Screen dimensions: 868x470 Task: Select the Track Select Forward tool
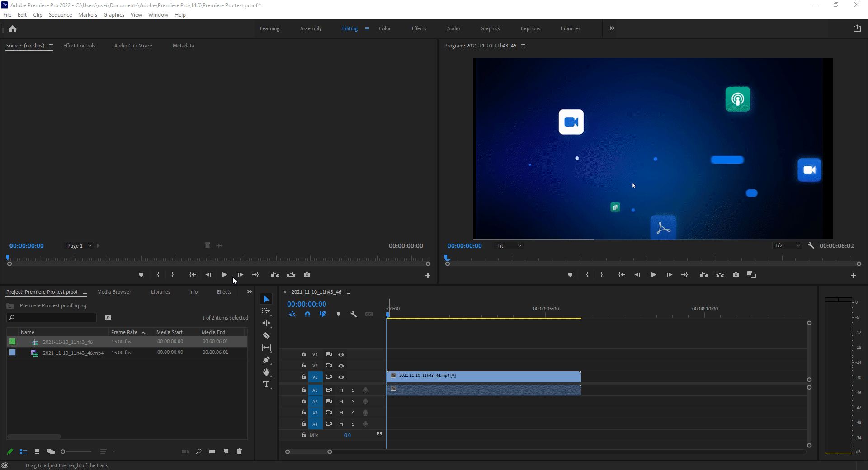(x=266, y=311)
